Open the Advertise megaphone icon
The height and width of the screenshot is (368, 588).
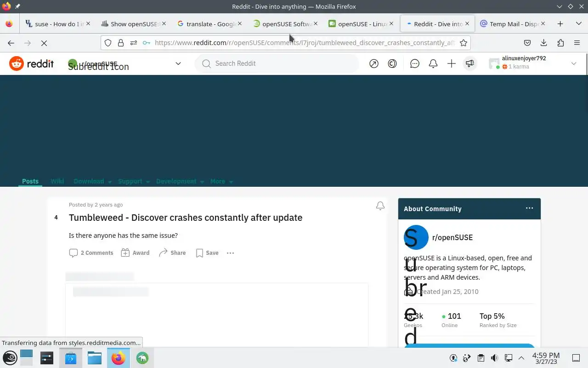click(x=469, y=64)
